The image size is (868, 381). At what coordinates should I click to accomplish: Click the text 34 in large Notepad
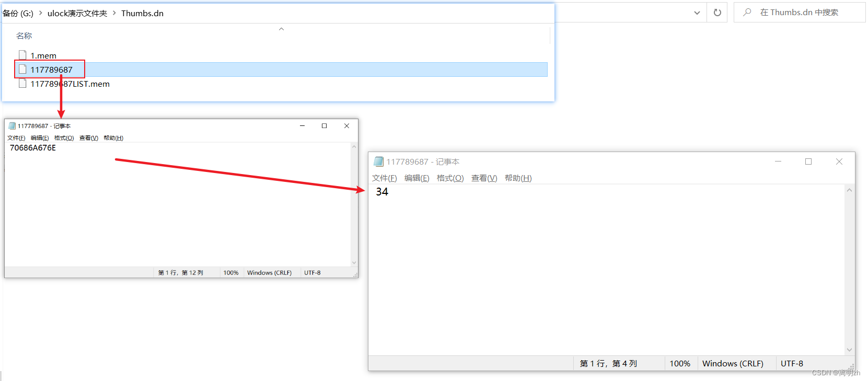click(x=382, y=192)
